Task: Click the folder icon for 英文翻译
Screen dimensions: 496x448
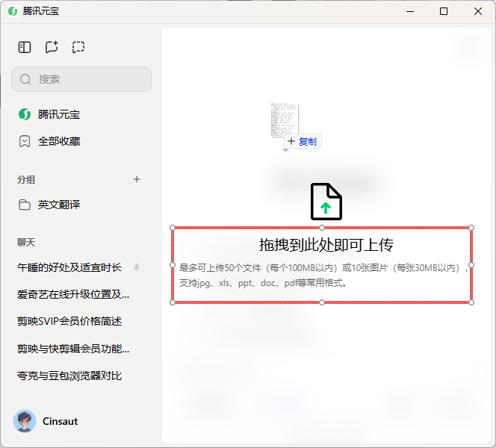Action: point(25,205)
